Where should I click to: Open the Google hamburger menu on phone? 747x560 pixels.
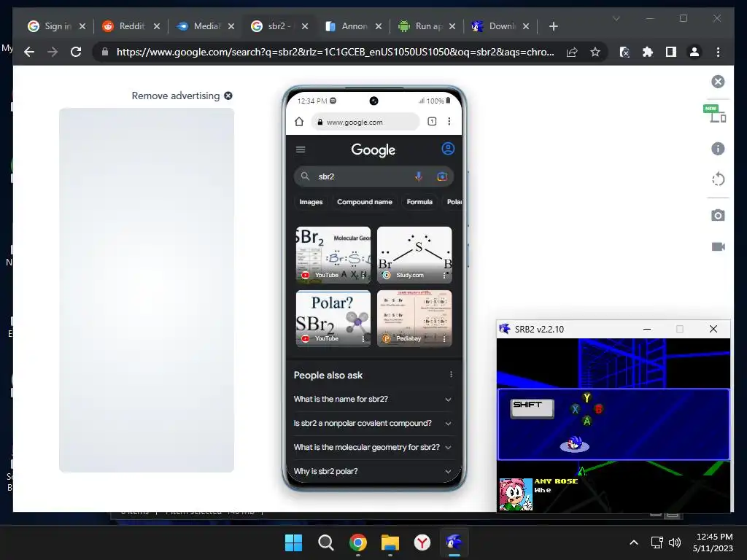(x=301, y=149)
